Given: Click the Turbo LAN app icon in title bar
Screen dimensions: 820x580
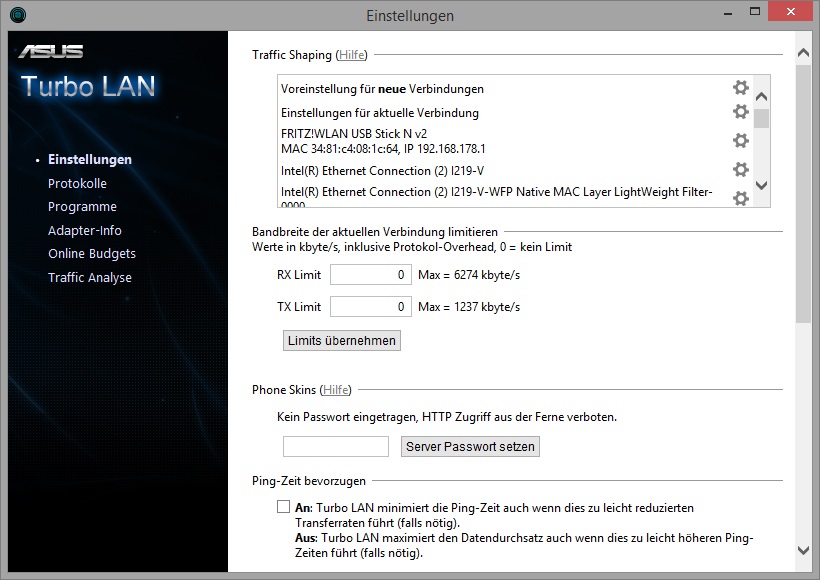Looking at the screenshot, I should point(18,15).
